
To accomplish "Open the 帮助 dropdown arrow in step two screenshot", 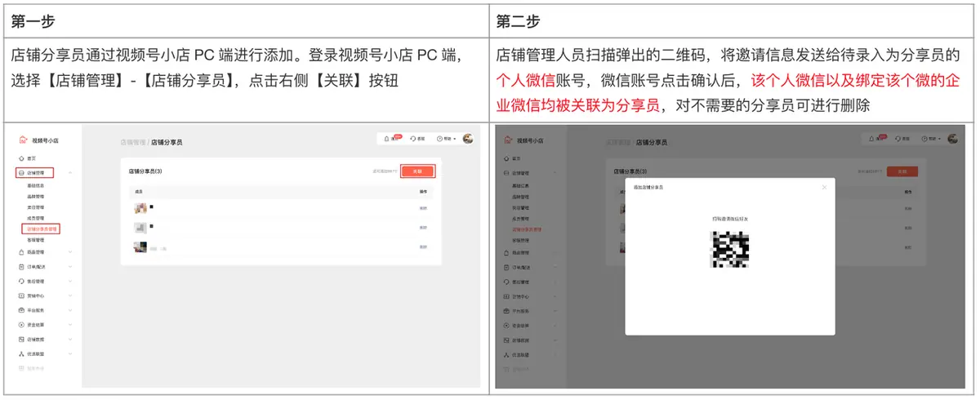I will click(x=939, y=139).
